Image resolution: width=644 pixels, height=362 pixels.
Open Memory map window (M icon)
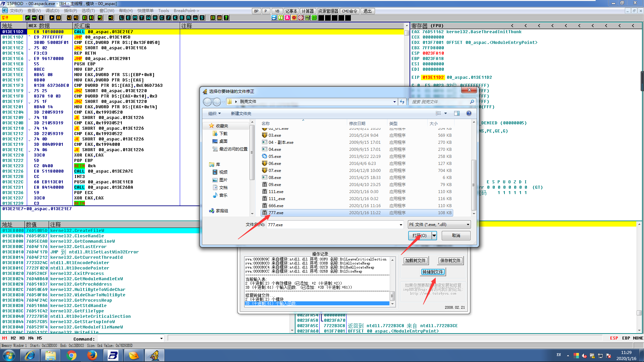click(135, 18)
